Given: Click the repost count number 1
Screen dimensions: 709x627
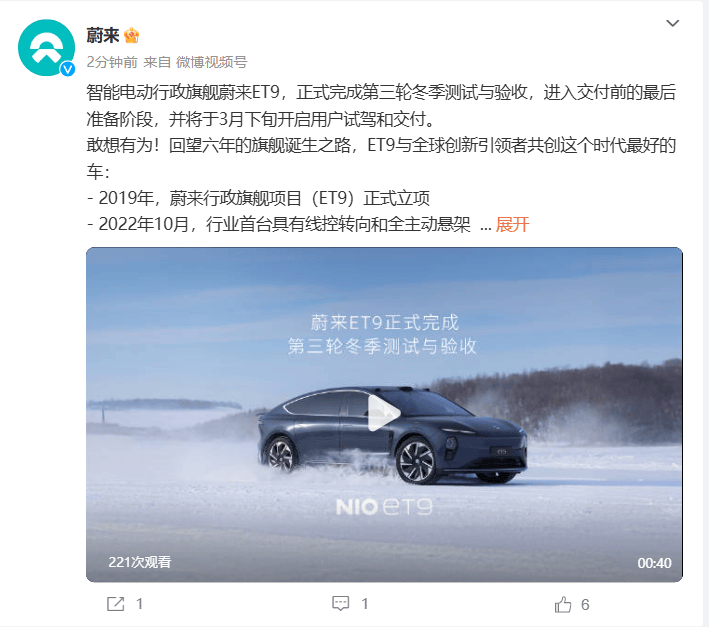Looking at the screenshot, I should (x=139, y=604).
